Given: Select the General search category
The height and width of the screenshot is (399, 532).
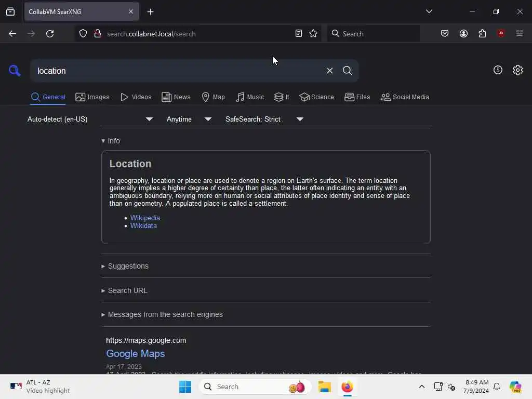Looking at the screenshot, I should click(48, 97).
